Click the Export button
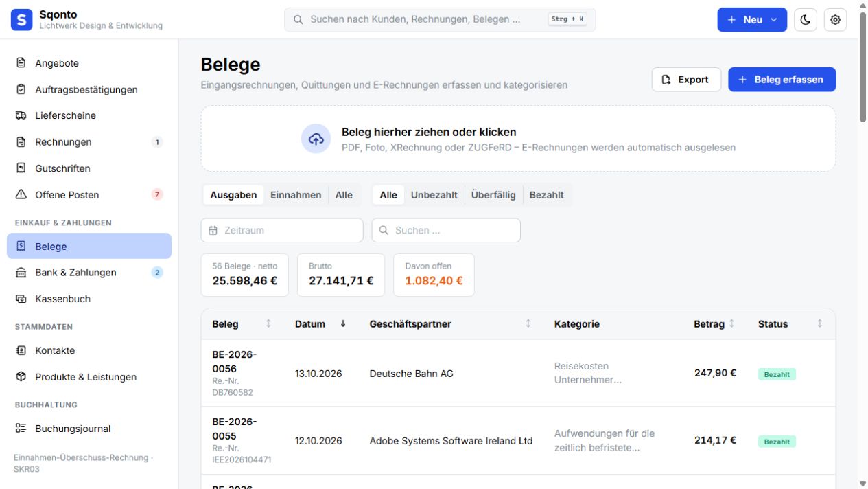This screenshot has height=489, width=868. (x=686, y=80)
